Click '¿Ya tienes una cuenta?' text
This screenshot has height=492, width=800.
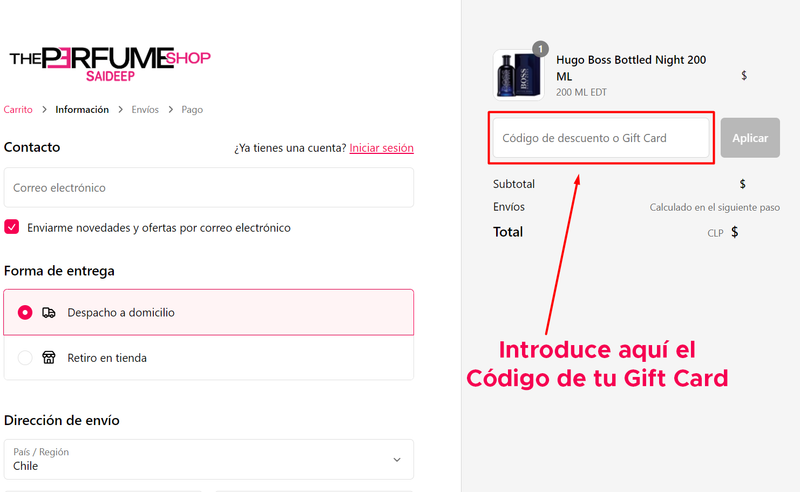[290, 148]
